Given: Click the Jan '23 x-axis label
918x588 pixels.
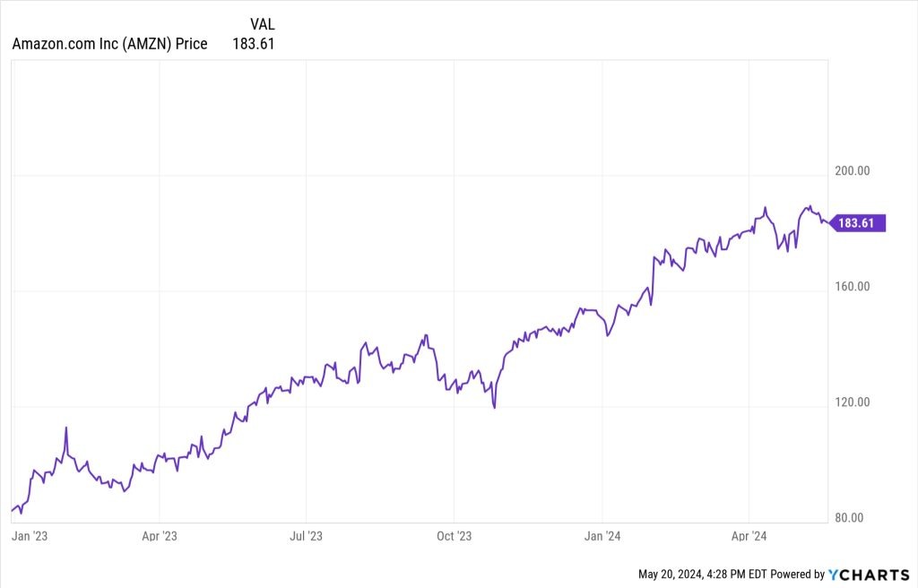Looking at the screenshot, I should pos(29,536).
